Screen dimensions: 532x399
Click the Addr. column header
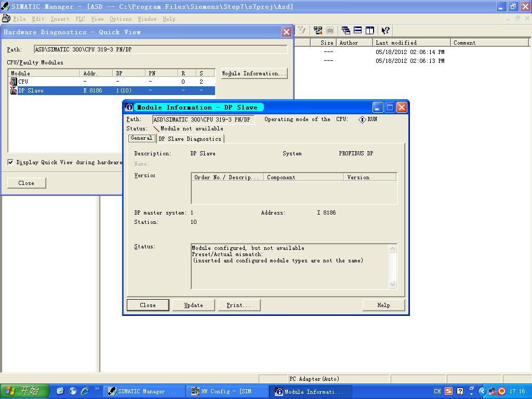pos(96,73)
